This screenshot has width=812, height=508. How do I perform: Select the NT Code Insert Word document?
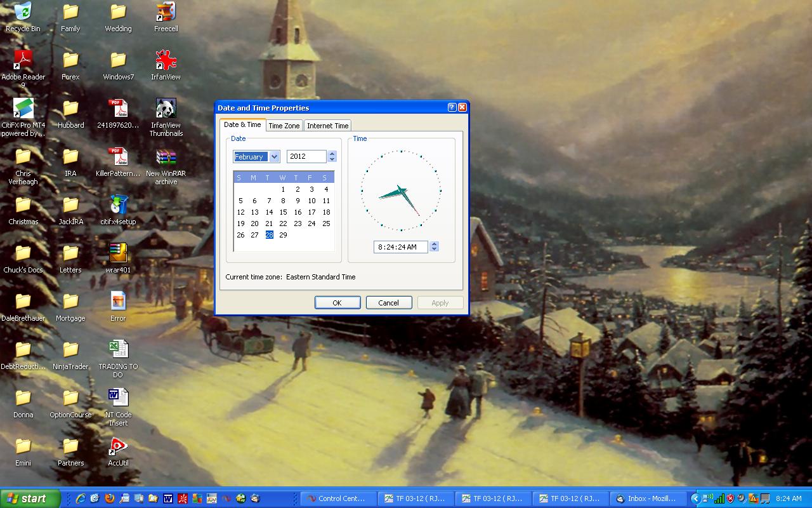118,407
